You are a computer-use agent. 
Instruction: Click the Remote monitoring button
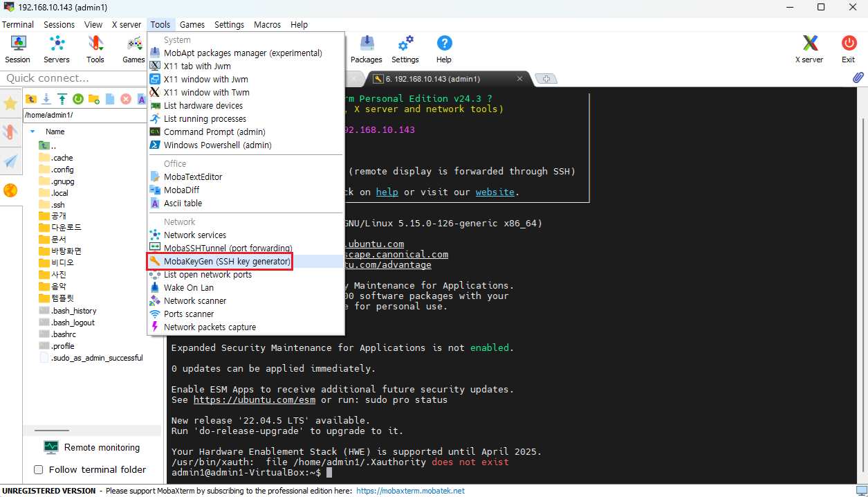click(91, 447)
